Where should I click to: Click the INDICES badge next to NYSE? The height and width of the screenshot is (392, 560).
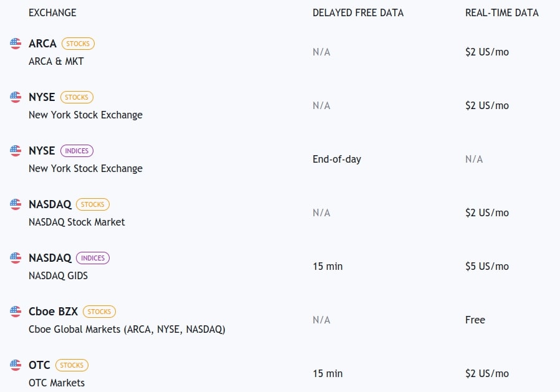pyautogui.click(x=77, y=151)
